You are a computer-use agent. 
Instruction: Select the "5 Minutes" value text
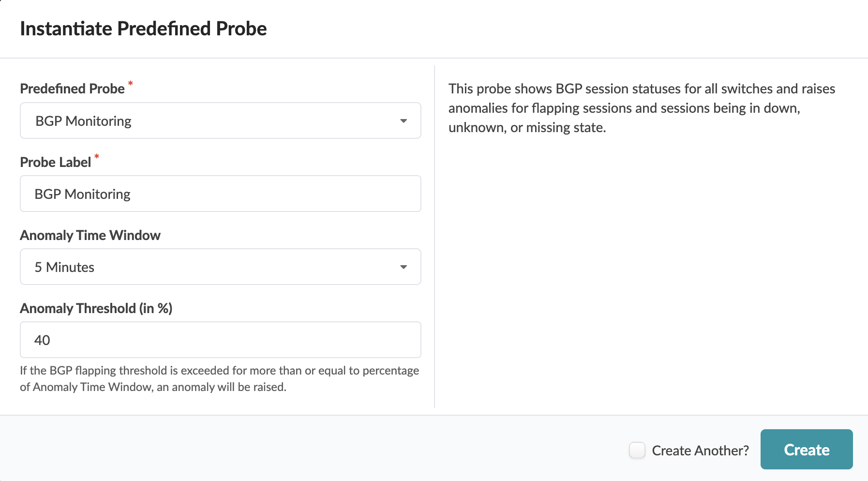point(64,267)
